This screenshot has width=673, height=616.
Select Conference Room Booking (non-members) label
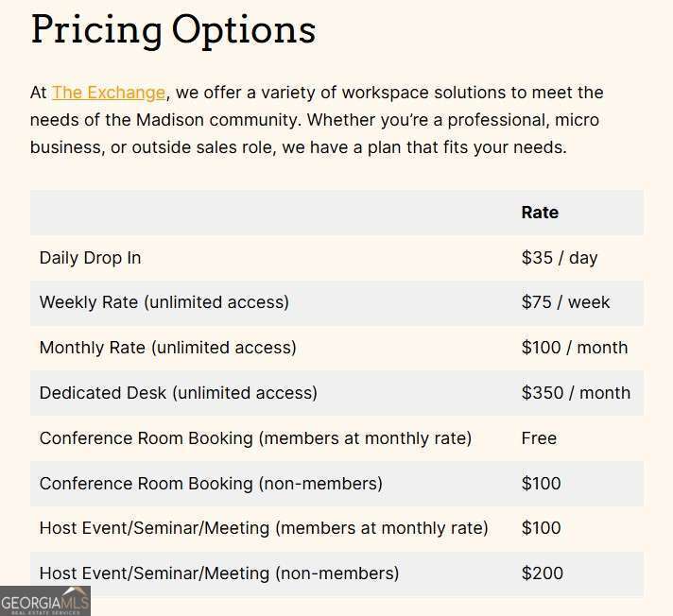point(211,484)
